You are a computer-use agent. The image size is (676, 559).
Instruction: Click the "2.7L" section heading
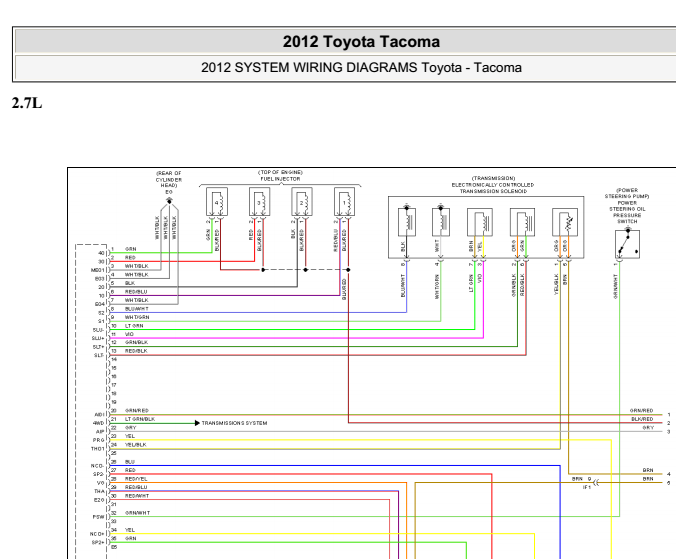click(27, 103)
